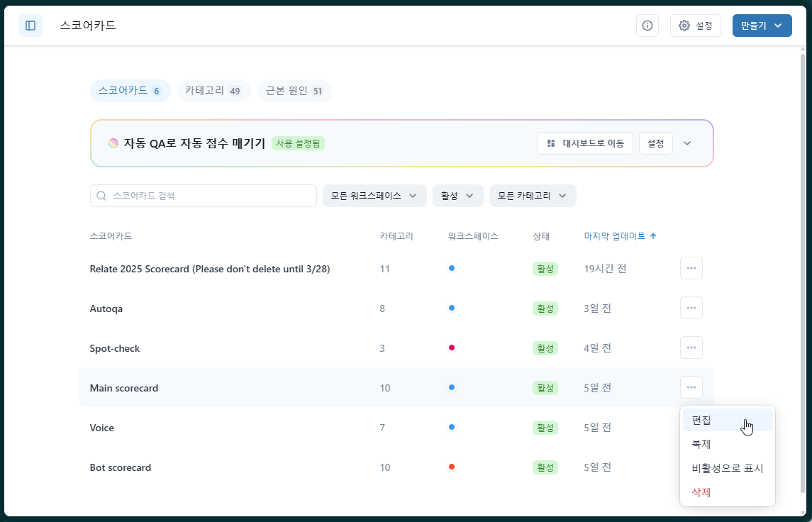Click the blue workspace dot for Voice
Screen dimensions: 812x522
click(452, 427)
